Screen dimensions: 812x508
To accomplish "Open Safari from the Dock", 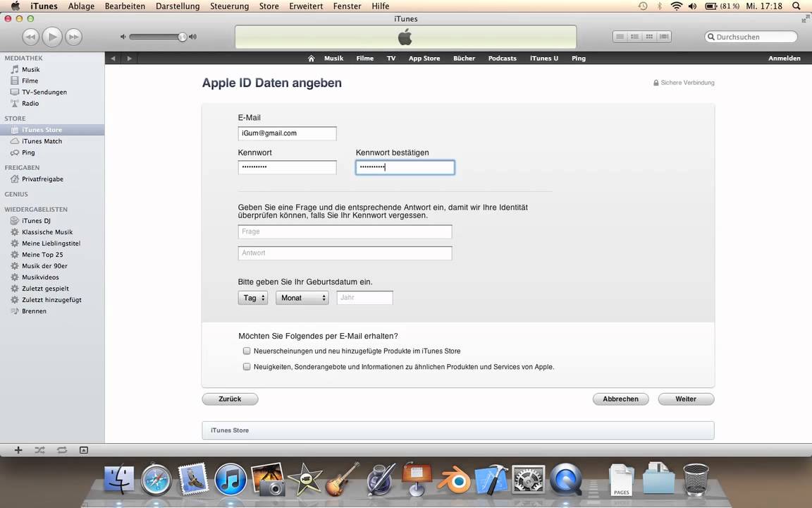I will click(x=156, y=480).
